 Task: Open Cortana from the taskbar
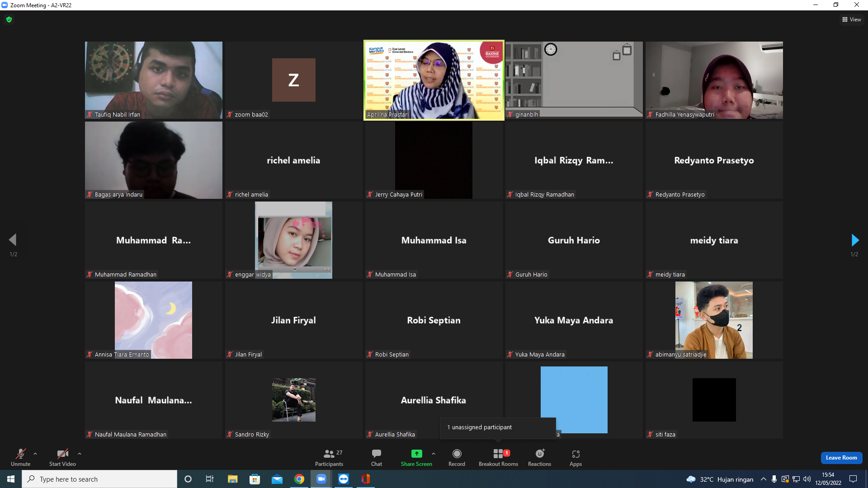(188, 479)
